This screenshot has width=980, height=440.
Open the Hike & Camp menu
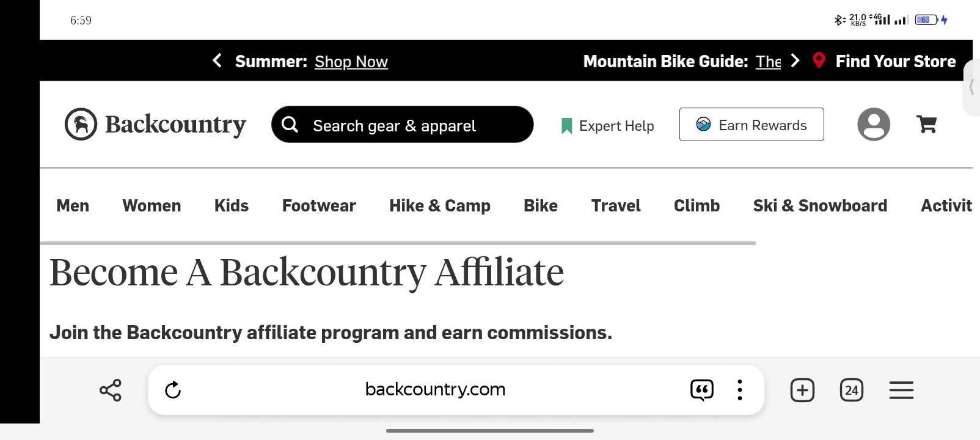[440, 206]
